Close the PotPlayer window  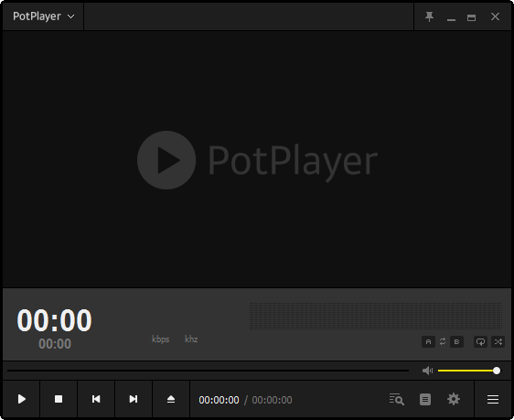pyautogui.click(x=495, y=16)
